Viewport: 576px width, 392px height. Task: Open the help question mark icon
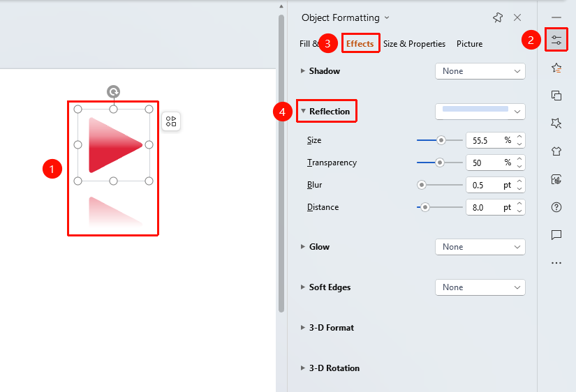556,207
